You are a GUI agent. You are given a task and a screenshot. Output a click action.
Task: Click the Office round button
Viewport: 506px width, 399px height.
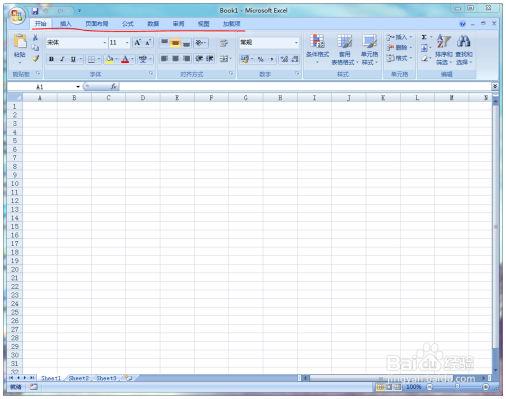coord(17,15)
